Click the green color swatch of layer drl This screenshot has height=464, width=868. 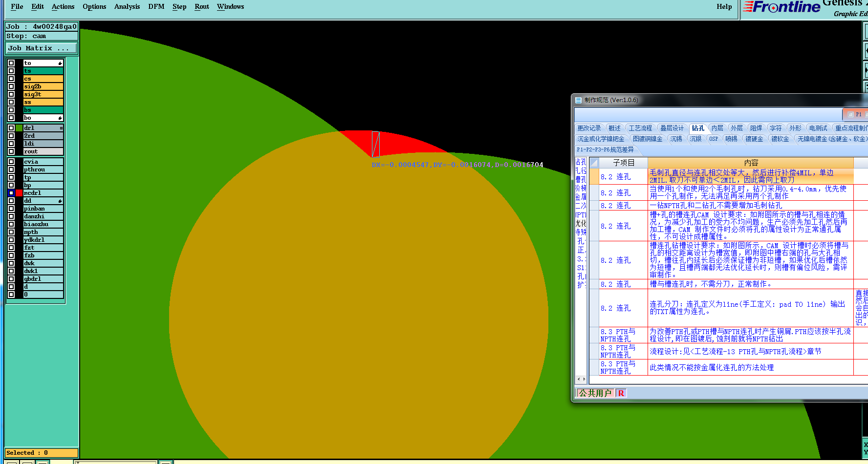19,128
